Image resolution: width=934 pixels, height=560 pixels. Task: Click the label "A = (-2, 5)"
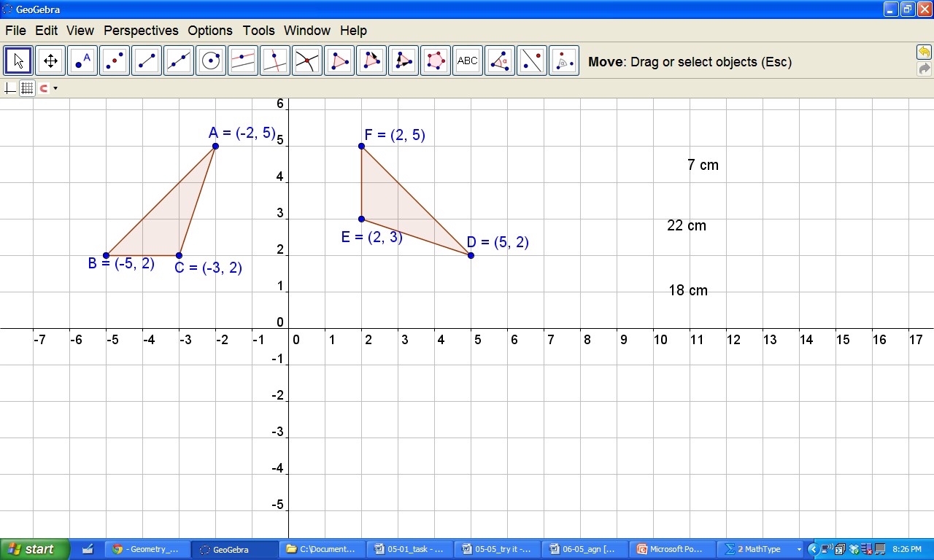(242, 133)
